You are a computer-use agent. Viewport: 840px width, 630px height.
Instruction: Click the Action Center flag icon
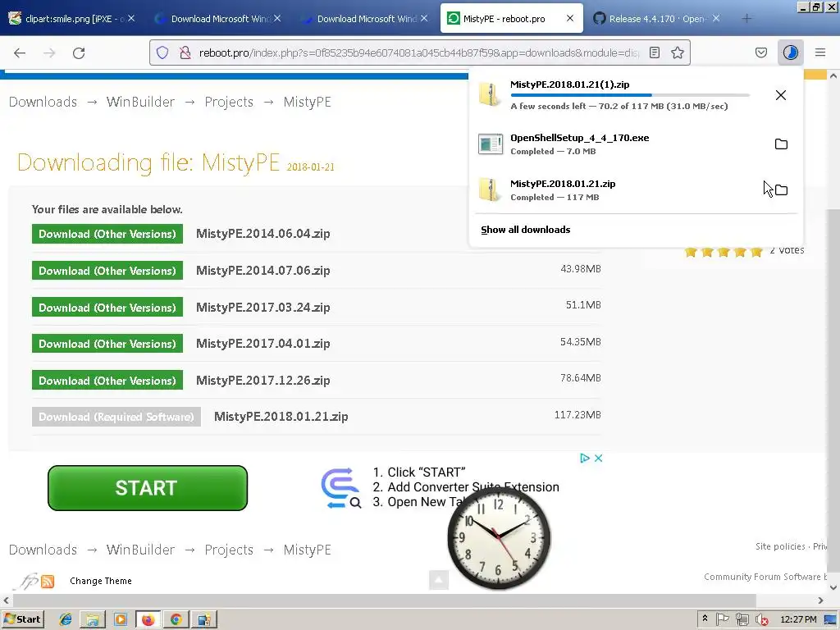tap(722, 619)
